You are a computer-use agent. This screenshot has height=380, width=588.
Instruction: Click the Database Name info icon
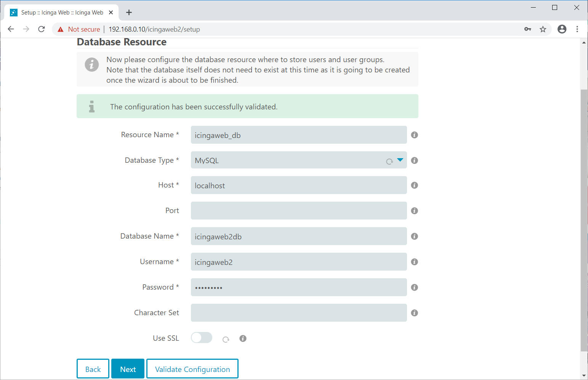[415, 236]
